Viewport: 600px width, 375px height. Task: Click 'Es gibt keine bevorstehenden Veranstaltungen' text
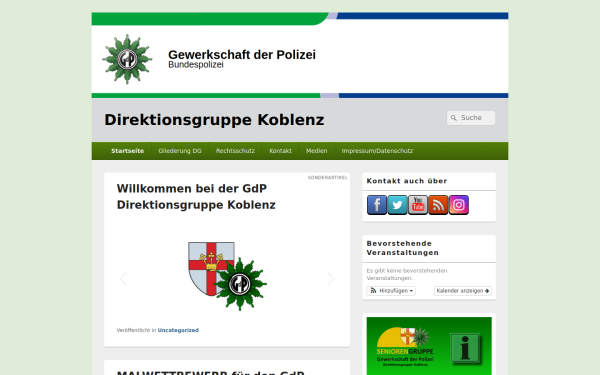pos(407,274)
